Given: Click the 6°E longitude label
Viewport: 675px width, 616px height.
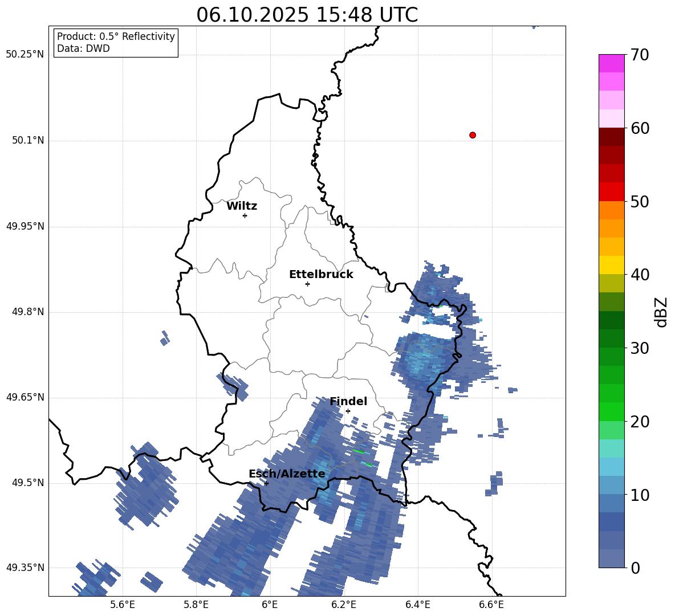Looking at the screenshot, I should tap(270, 605).
